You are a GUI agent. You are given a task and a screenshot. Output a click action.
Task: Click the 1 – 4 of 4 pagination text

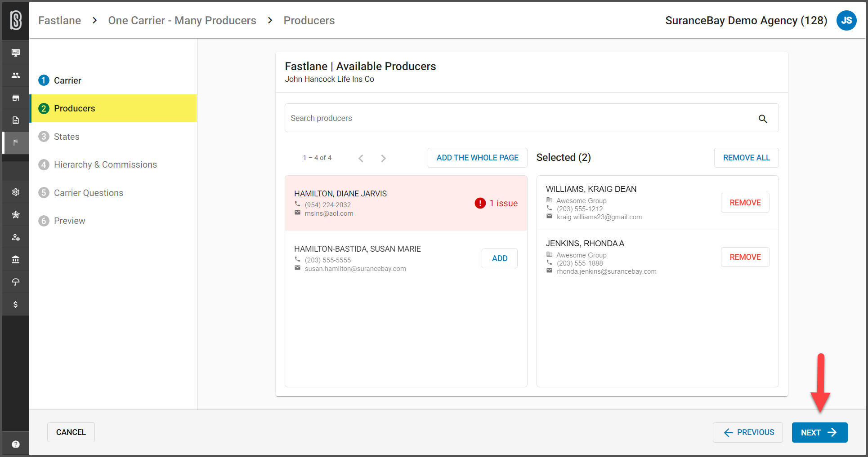[x=317, y=158]
